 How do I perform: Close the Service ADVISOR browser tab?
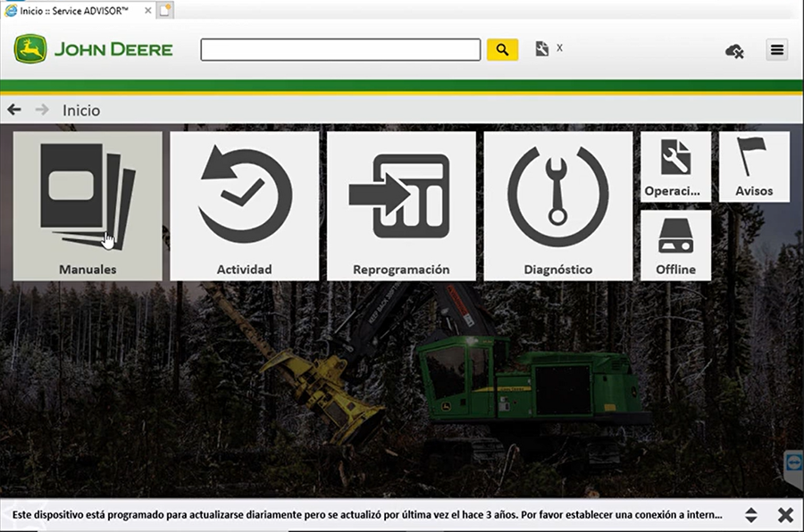pyautogui.click(x=147, y=10)
